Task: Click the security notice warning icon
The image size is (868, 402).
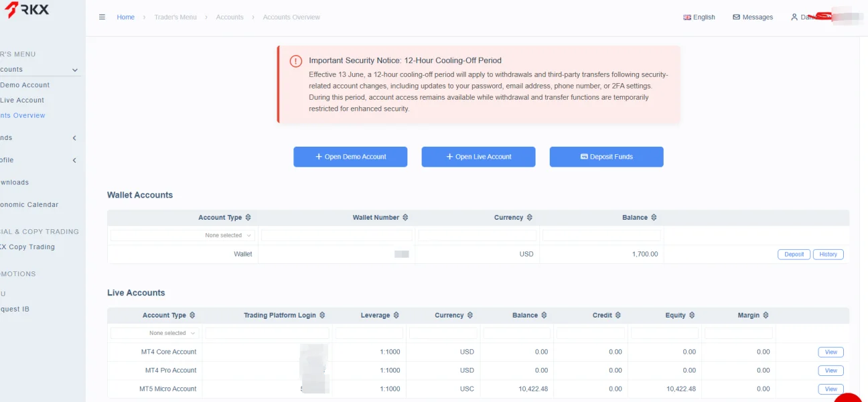Action: click(296, 61)
